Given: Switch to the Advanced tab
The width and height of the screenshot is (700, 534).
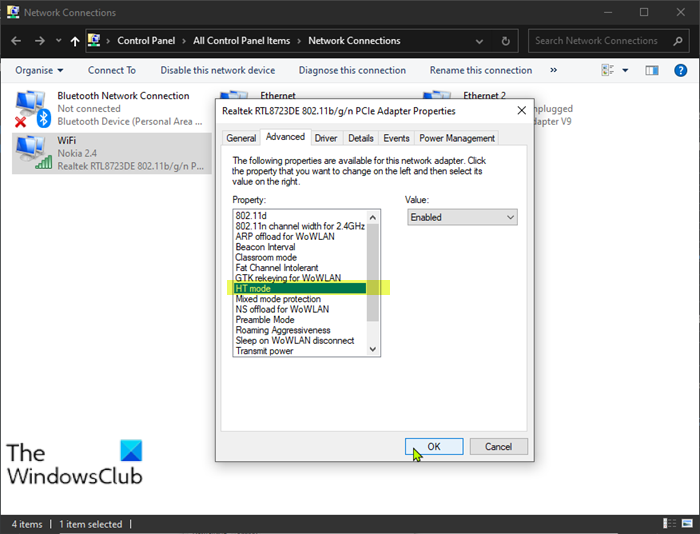Looking at the screenshot, I should click(285, 137).
